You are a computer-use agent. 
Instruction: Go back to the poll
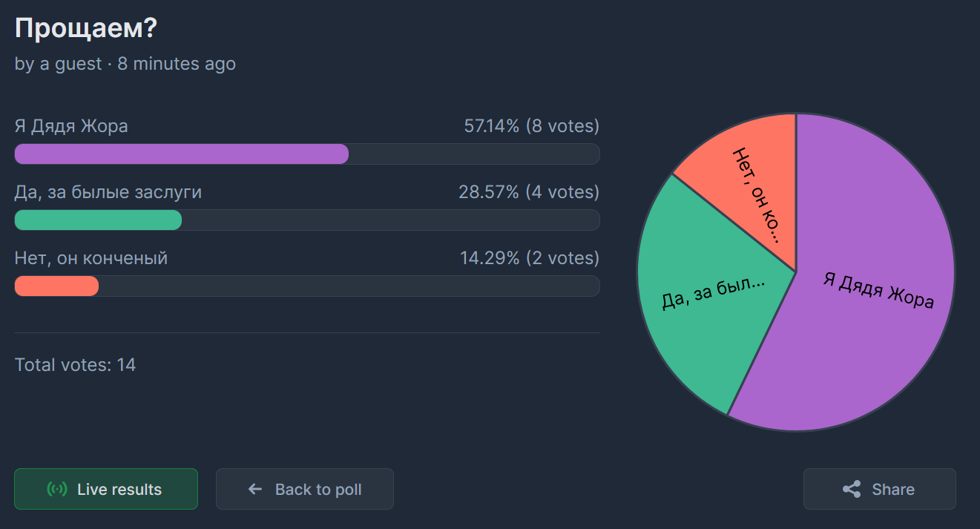tap(305, 489)
